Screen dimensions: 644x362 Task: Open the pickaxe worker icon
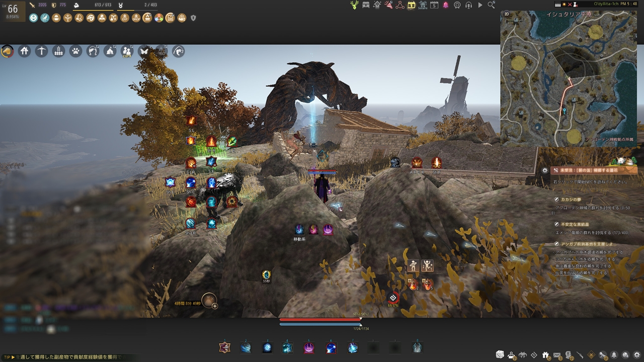(41, 51)
